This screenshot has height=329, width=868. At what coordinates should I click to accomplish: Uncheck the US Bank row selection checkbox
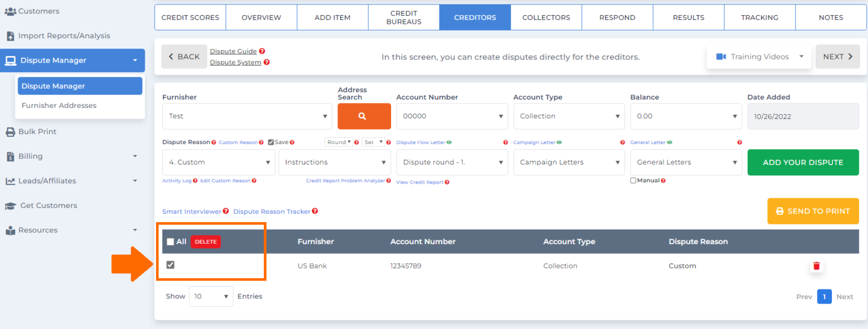point(170,264)
